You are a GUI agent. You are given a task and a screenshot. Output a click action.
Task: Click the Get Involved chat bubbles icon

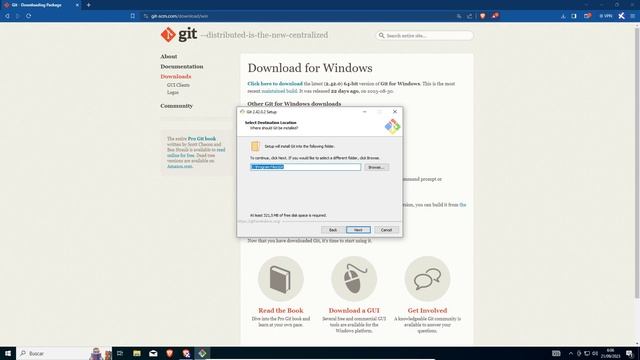click(427, 279)
